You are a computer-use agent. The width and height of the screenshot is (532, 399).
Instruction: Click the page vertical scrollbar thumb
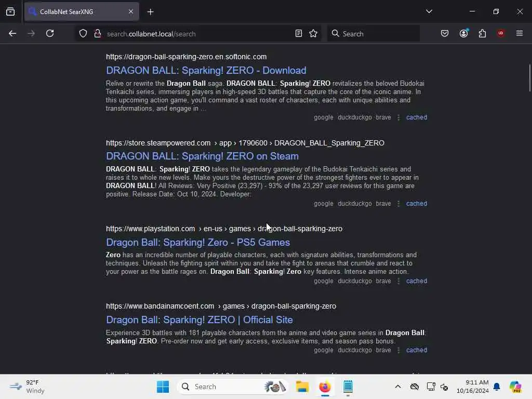pyautogui.click(x=529, y=78)
